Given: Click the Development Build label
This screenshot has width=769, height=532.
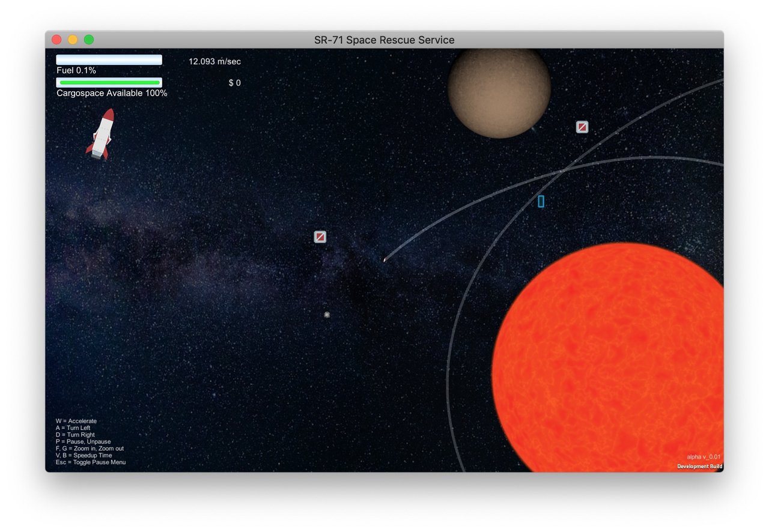Looking at the screenshot, I should [x=700, y=467].
